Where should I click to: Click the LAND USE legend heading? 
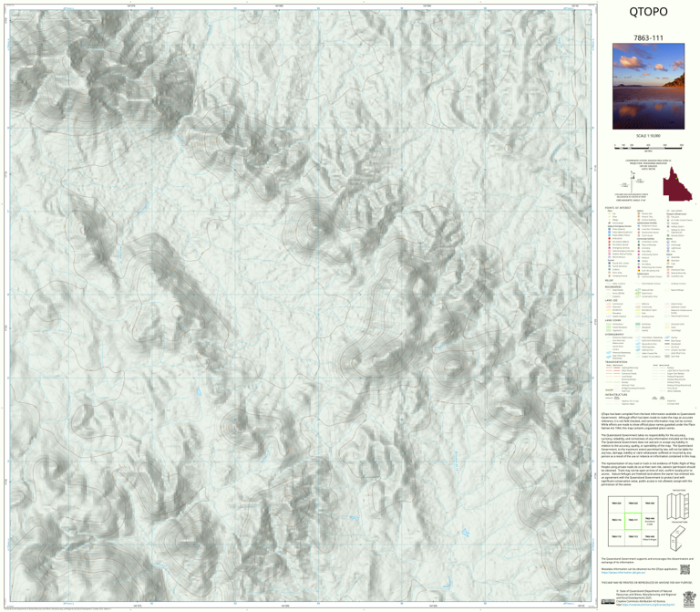coord(612,301)
